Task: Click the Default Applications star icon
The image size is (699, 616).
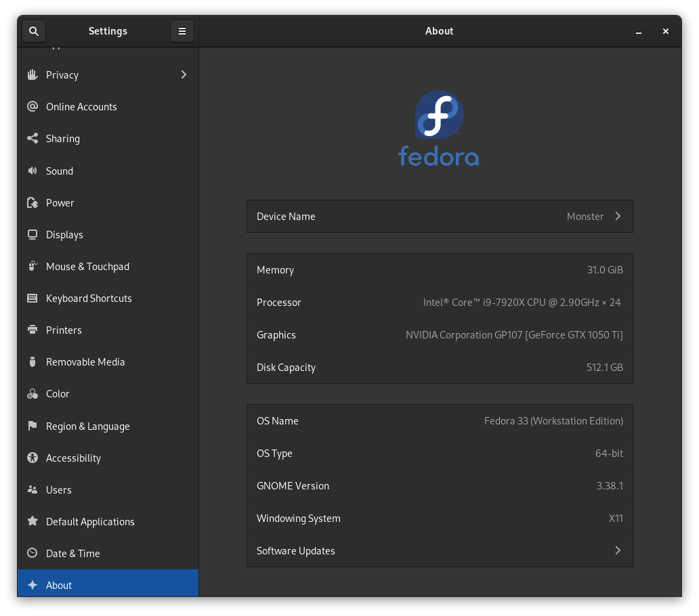Action: pos(32,521)
